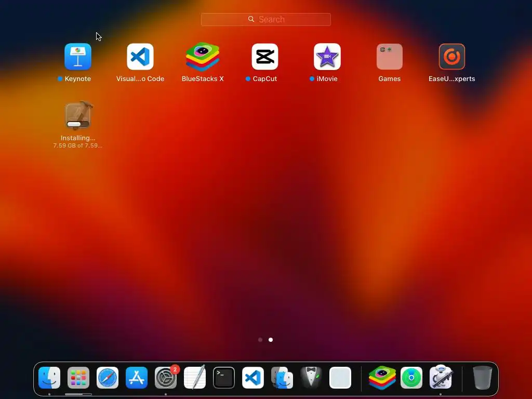Open Automator from the Dock

pyautogui.click(x=441, y=377)
